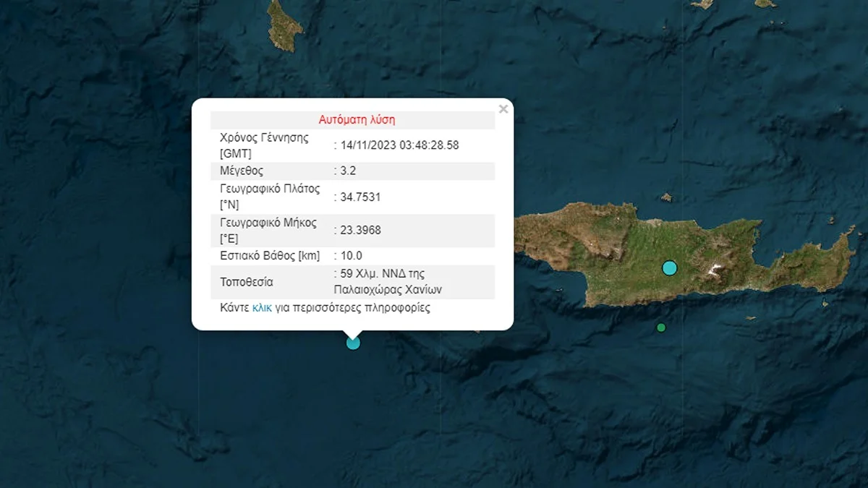Select the small green marker south of Crete

[661, 328]
